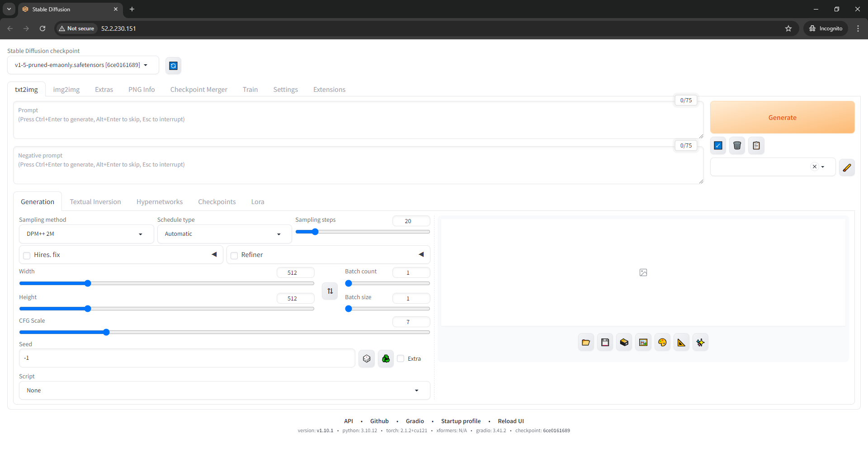Click the empty image placeholder icon
The width and height of the screenshot is (868, 458).
pos(643,272)
